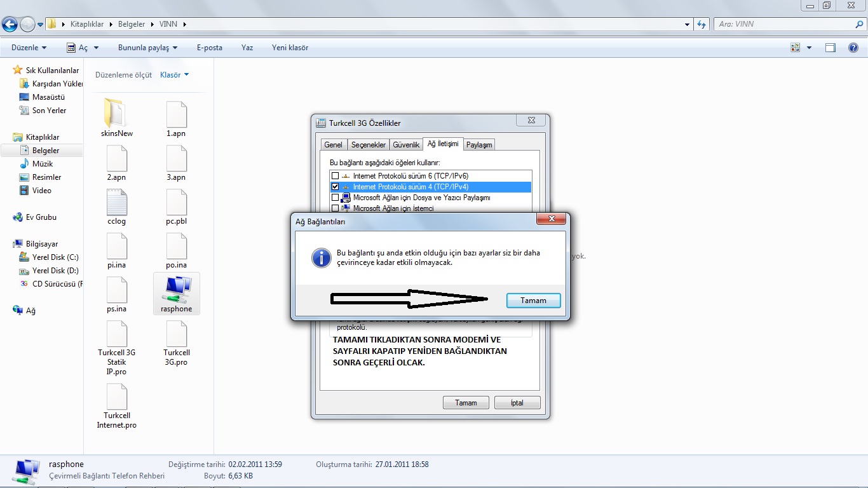Select the 3.apn file icon
Viewport: 868px width, 488px height.
pos(176,158)
